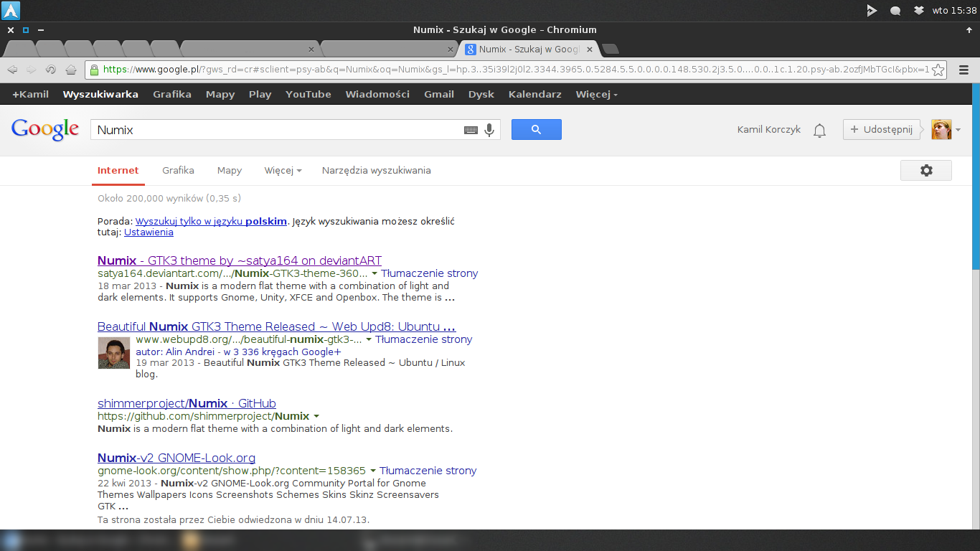Open Wiadomości in the black bar
The image size is (980, 551).
377,94
